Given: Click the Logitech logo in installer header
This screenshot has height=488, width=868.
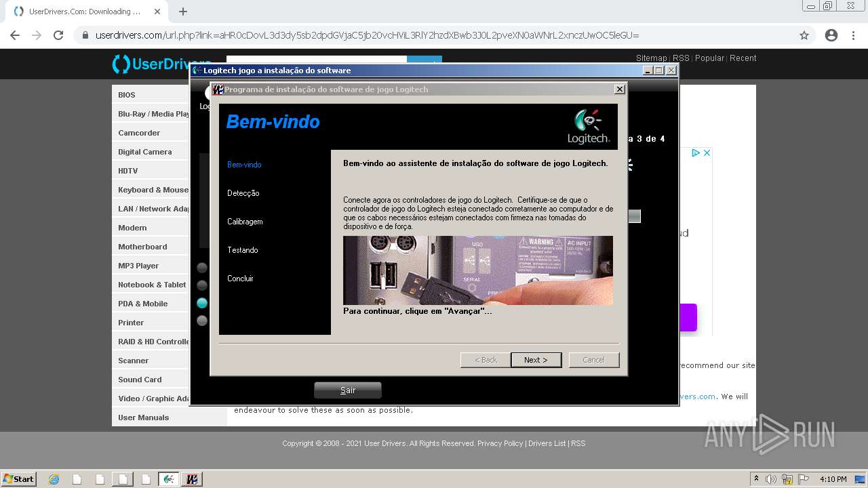Looking at the screenshot, I should (589, 126).
